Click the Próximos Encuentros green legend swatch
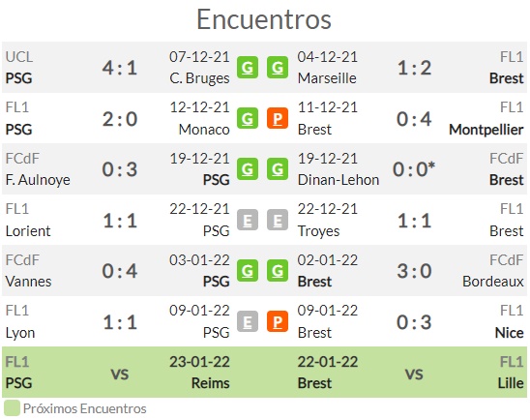 (13, 408)
